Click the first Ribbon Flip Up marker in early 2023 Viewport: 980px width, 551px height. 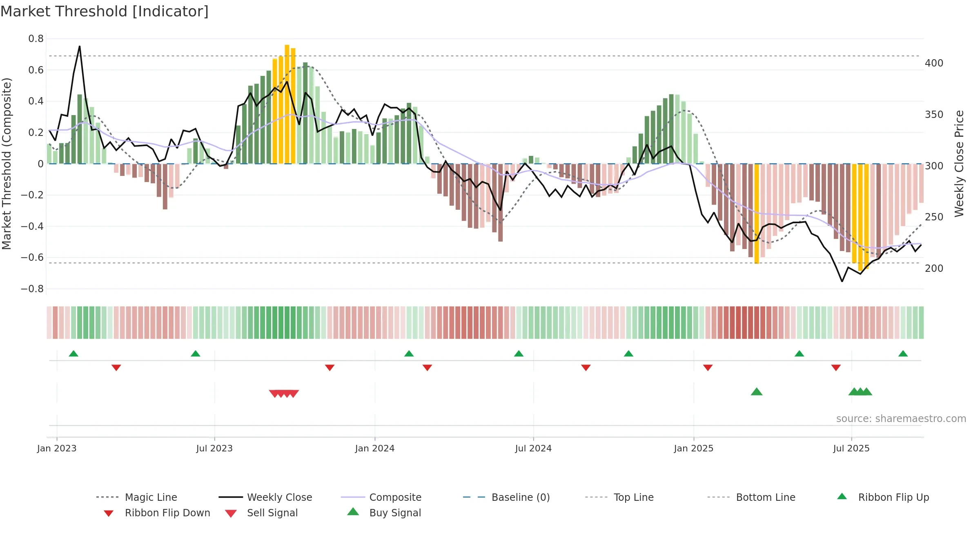[x=73, y=353]
